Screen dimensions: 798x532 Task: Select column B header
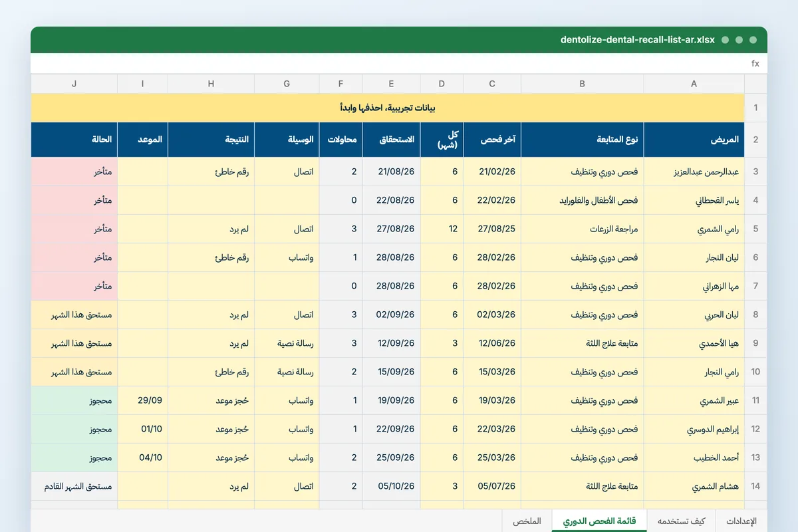tap(583, 84)
